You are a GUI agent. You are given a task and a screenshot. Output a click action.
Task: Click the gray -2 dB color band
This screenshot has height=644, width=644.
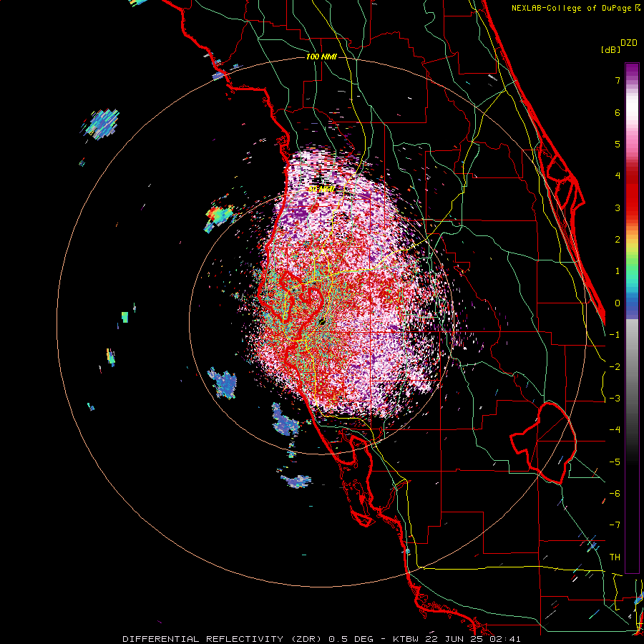pyautogui.click(x=632, y=367)
